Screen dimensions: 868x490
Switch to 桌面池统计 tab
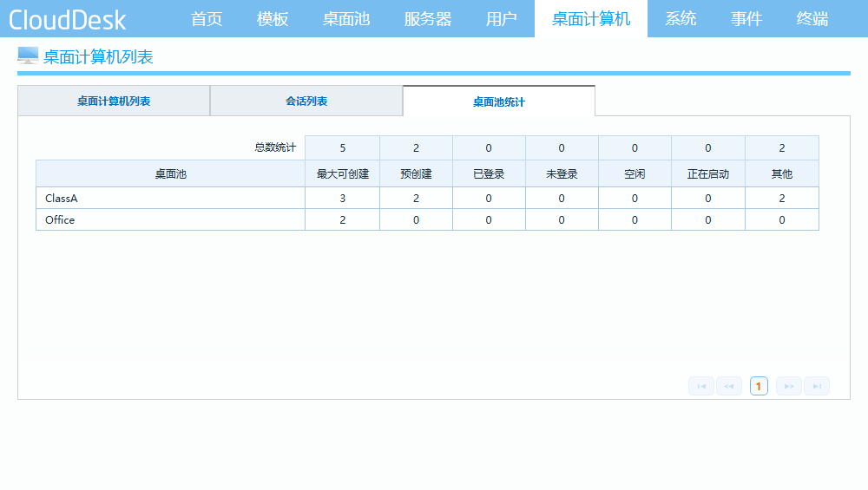click(x=499, y=101)
